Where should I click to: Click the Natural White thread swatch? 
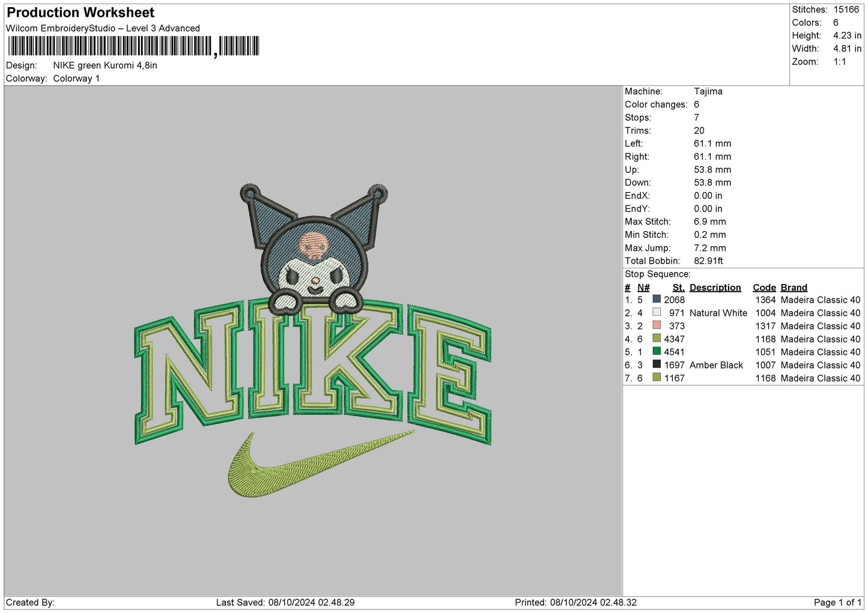point(657,312)
